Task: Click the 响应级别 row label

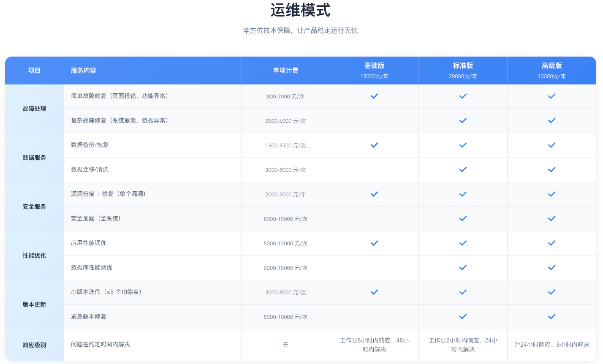Action: (34, 345)
